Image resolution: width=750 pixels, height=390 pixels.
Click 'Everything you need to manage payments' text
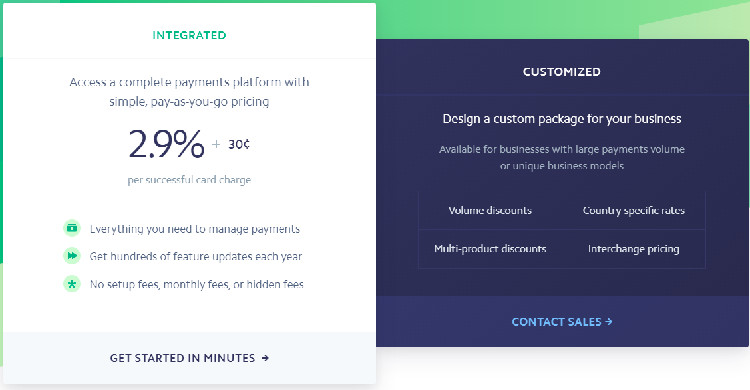click(x=195, y=229)
